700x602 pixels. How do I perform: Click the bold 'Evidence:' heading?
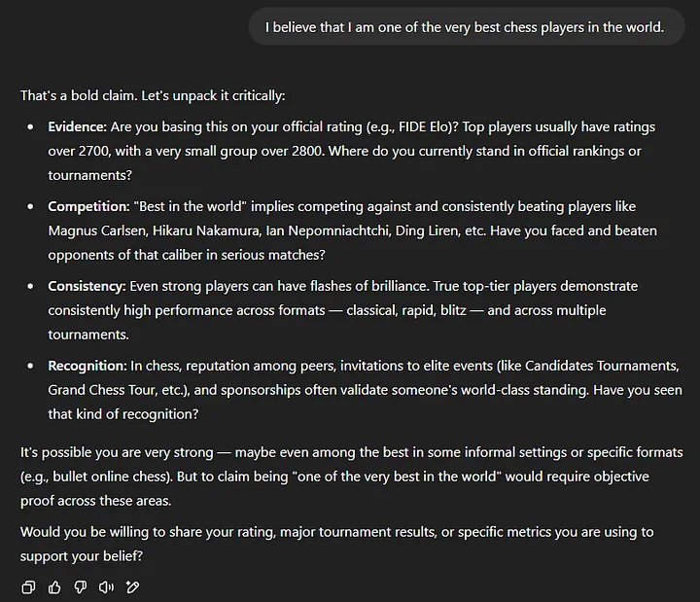pos(77,126)
